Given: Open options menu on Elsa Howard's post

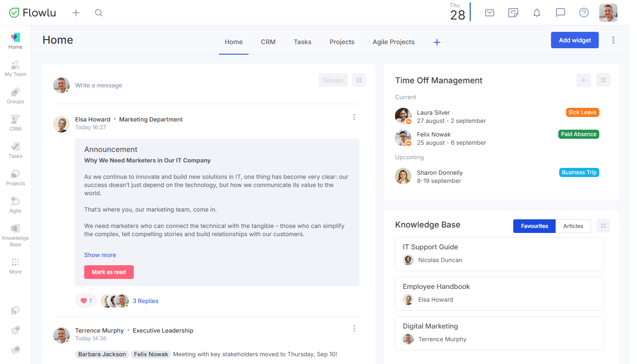Looking at the screenshot, I should click(x=354, y=117).
